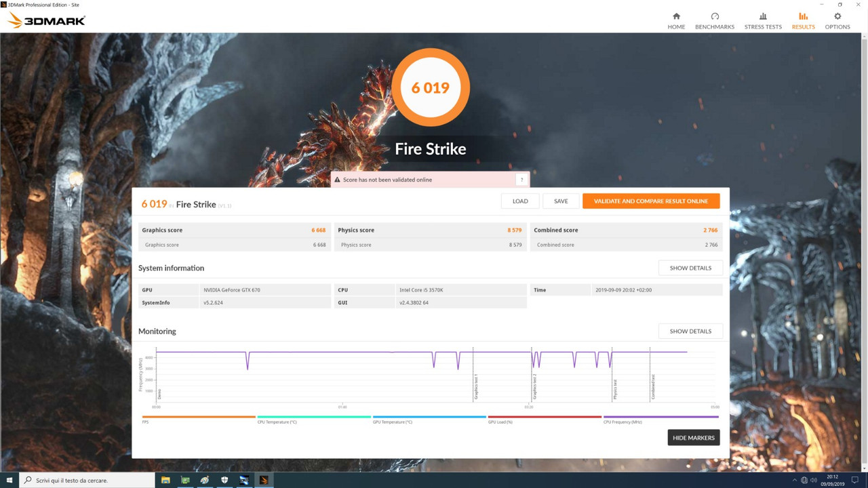Click the Physics test marker
This screenshot has height=488, width=868.
pyautogui.click(x=614, y=390)
